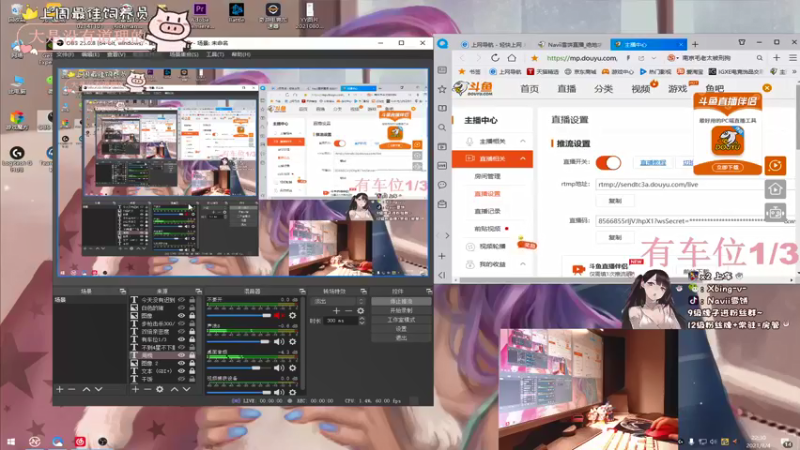The image size is (800, 450).
Task: Hide the 有车位1/3 source via eye icon
Action: [x=181, y=339]
